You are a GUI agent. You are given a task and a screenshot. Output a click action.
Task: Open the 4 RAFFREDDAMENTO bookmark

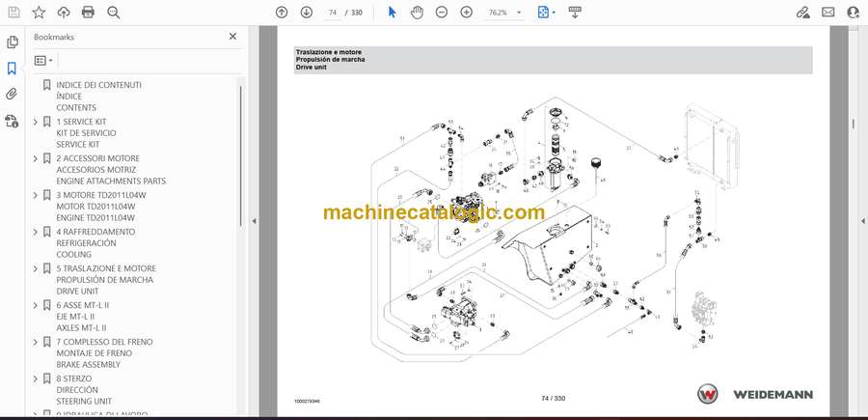tap(95, 242)
